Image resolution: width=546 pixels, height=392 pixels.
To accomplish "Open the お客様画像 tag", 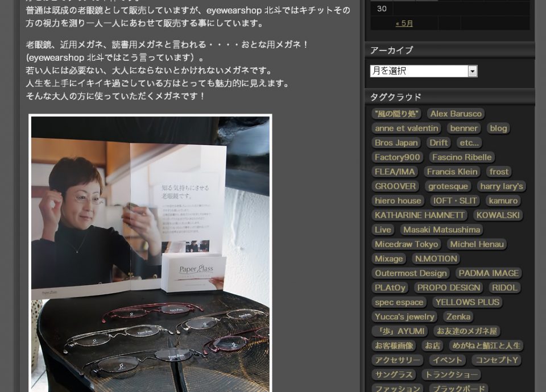I will 394,346.
